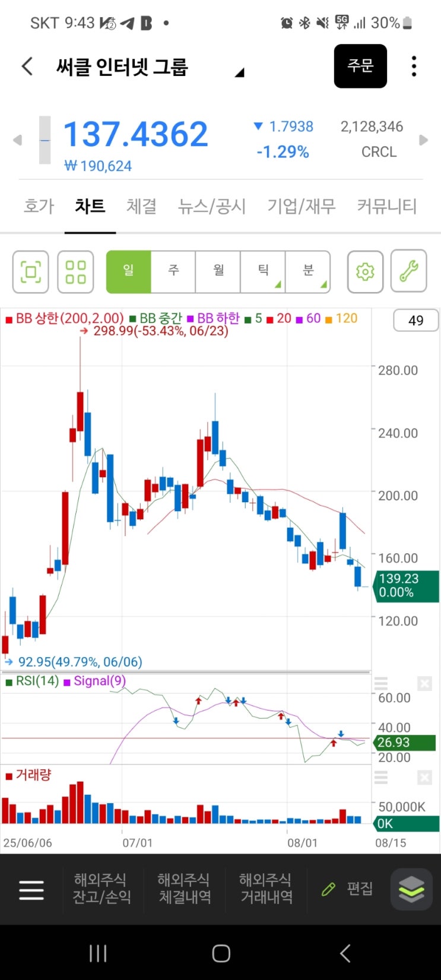
Task: Tap the current price tag 139.23
Action: [407, 585]
